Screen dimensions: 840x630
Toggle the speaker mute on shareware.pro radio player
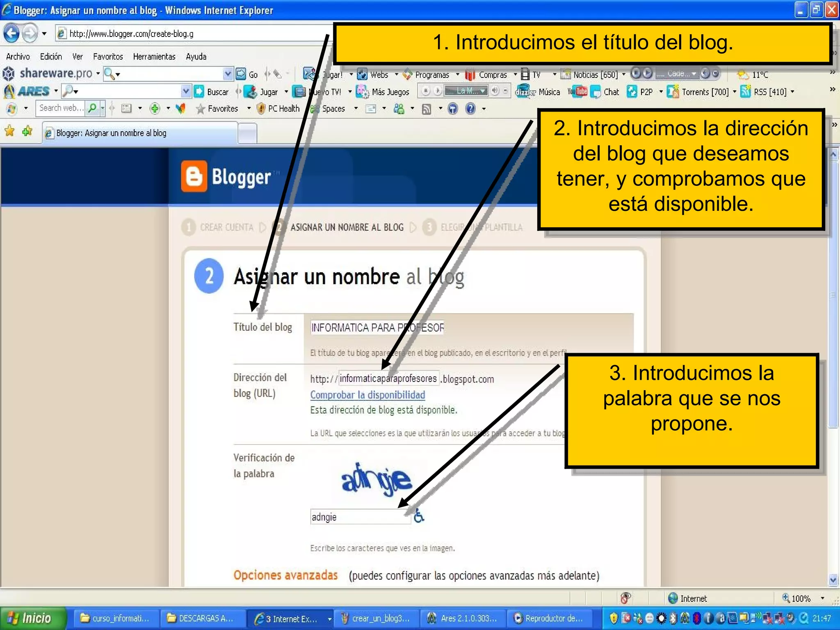705,73
